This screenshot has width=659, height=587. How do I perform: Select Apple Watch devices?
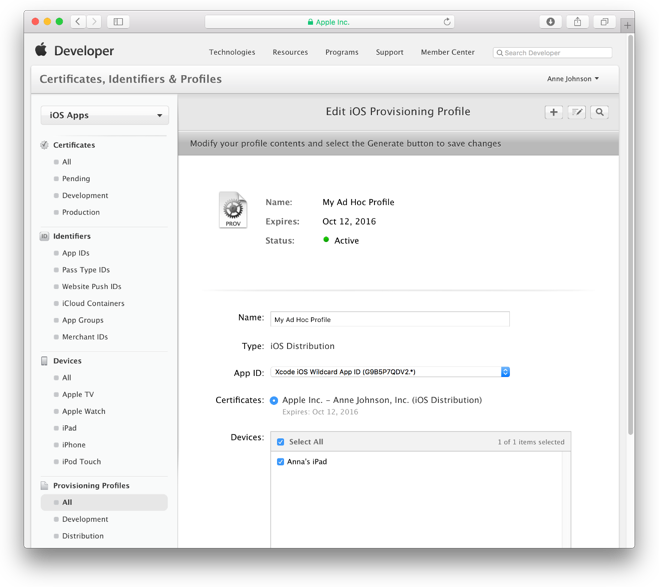(x=84, y=411)
